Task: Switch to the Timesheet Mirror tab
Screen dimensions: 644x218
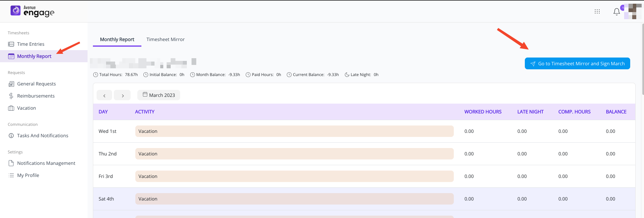Action: click(166, 39)
